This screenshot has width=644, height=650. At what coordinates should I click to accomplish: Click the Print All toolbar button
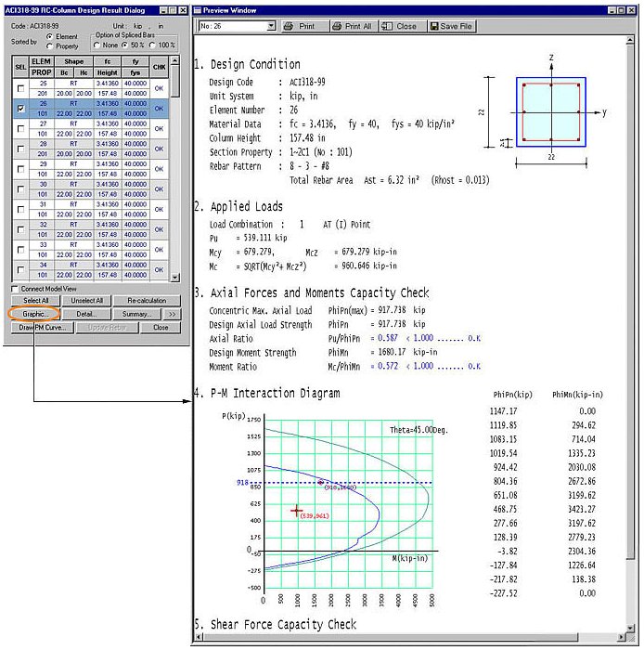[352, 27]
